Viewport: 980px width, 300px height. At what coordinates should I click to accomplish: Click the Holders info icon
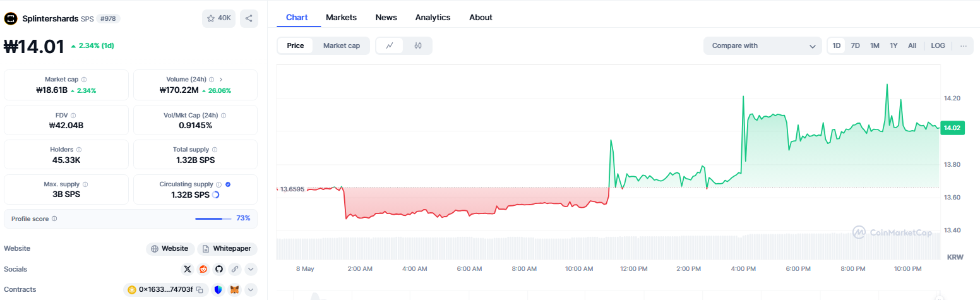[79, 150]
